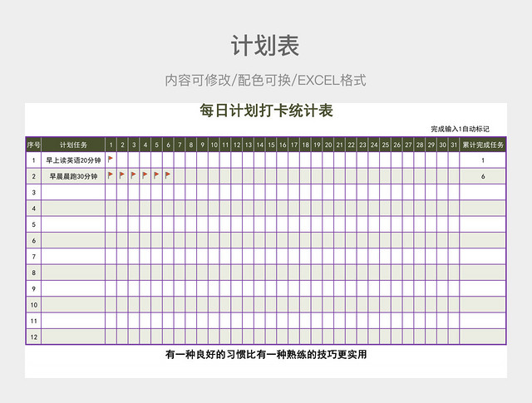The height and width of the screenshot is (403, 532).
Task: Select the 累计完成任务 header cell
Action: tap(483, 145)
